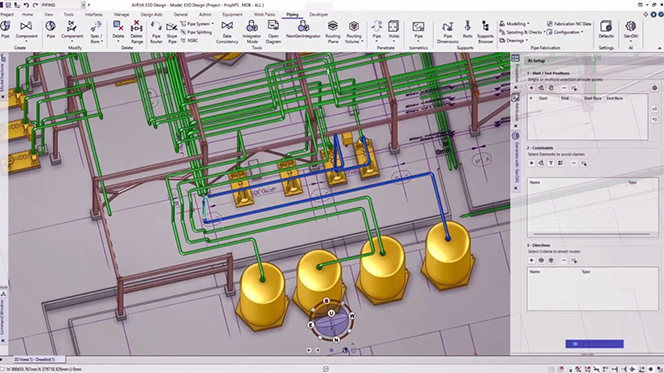664x373 pixels.
Task: Click Open Diagram in Tools group
Action: (x=273, y=32)
